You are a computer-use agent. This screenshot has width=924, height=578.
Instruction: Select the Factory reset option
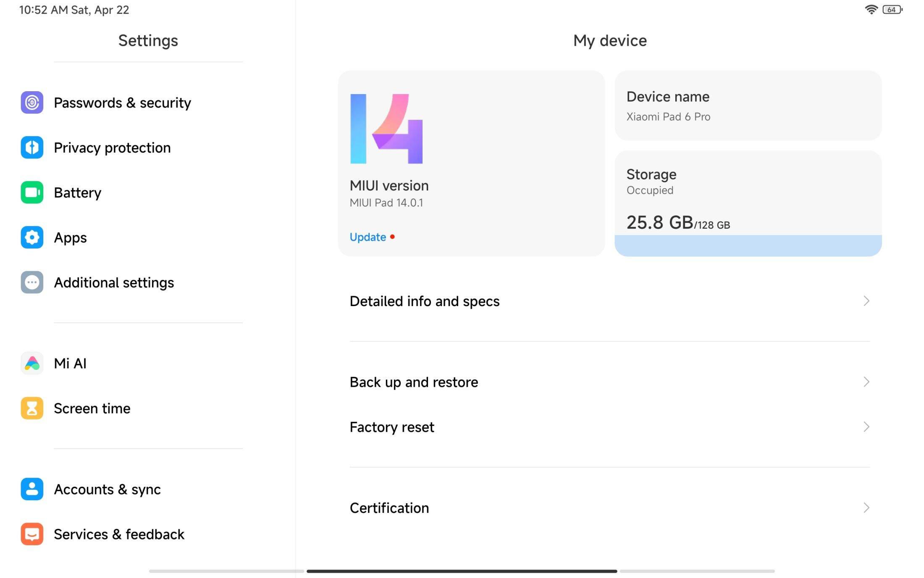391,427
